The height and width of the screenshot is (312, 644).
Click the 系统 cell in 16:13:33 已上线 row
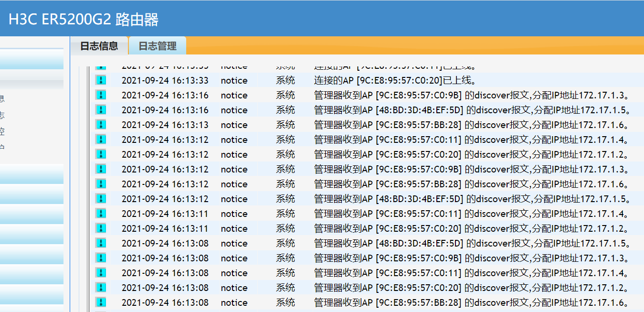pos(285,80)
